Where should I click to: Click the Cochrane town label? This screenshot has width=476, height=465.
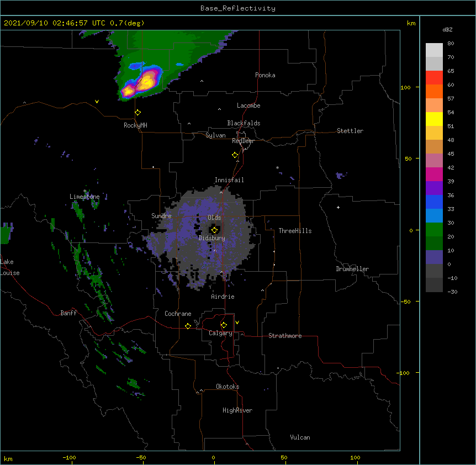(x=178, y=314)
